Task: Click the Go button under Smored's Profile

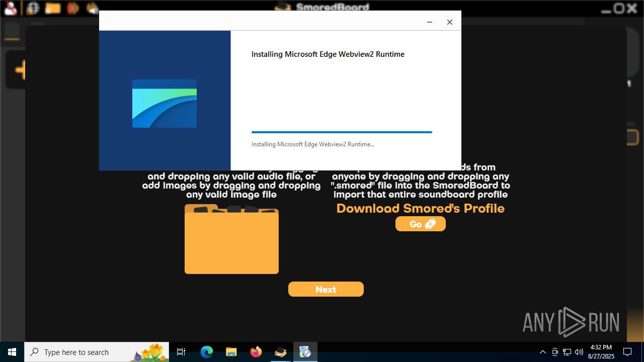Action: [x=421, y=224]
